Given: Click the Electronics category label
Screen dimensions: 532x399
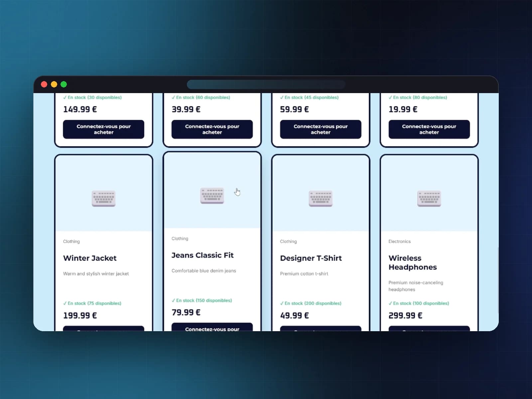Looking at the screenshot, I should (400, 241).
